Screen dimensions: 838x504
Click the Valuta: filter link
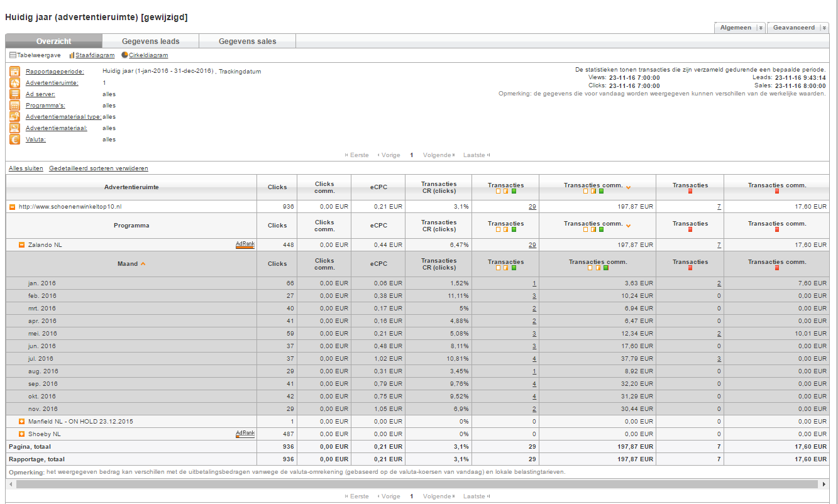pyautogui.click(x=36, y=140)
